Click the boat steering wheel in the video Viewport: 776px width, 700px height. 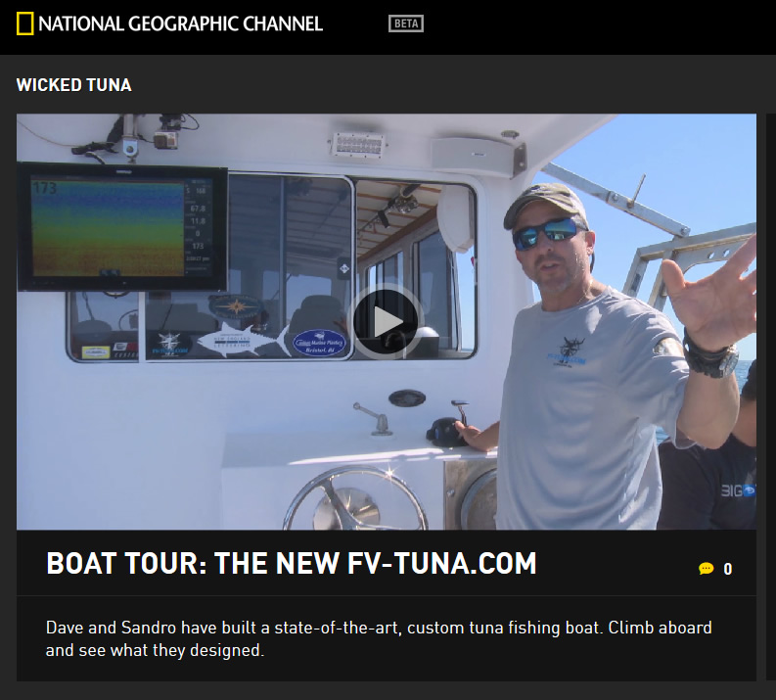[x=355, y=499]
